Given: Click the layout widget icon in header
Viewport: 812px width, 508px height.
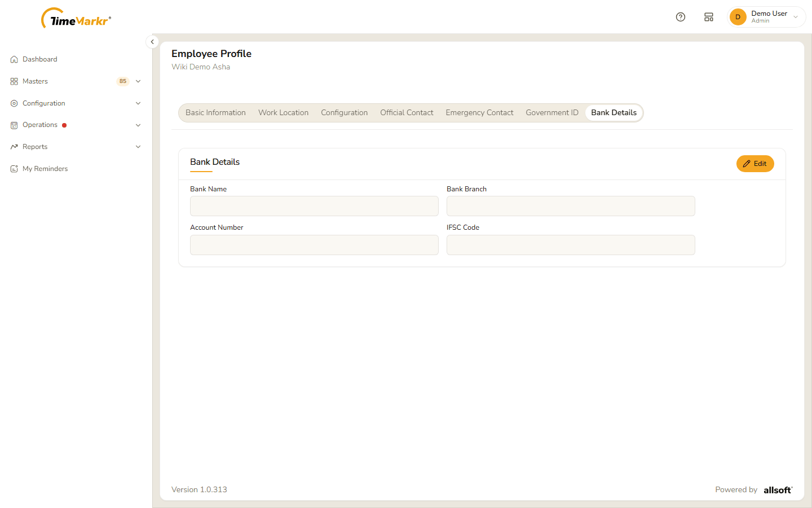Looking at the screenshot, I should [x=709, y=17].
